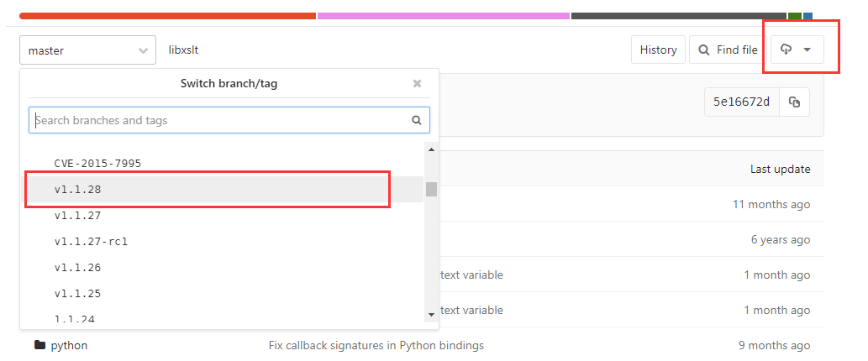Click the pink language bar segment
Viewport: 868px width, 361px height.
pyautogui.click(x=443, y=15)
